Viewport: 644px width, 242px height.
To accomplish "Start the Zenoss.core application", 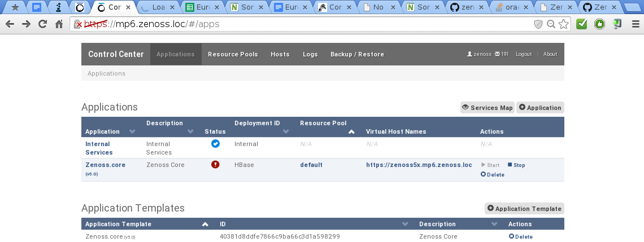I will point(490,165).
